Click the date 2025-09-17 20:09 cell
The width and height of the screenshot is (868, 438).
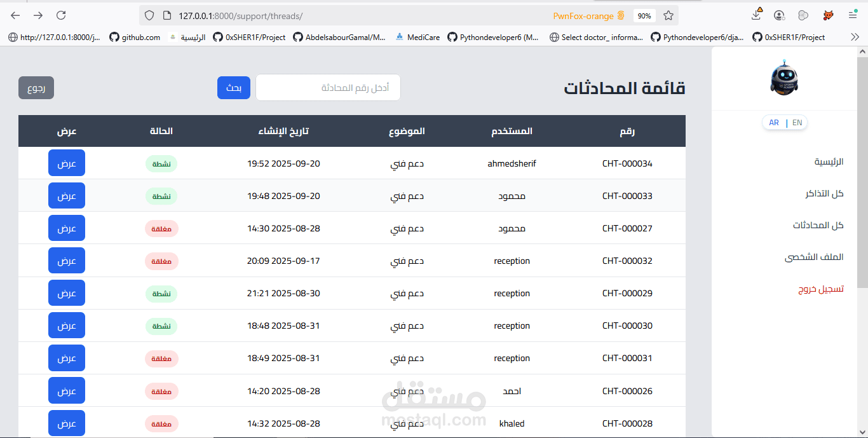(283, 261)
